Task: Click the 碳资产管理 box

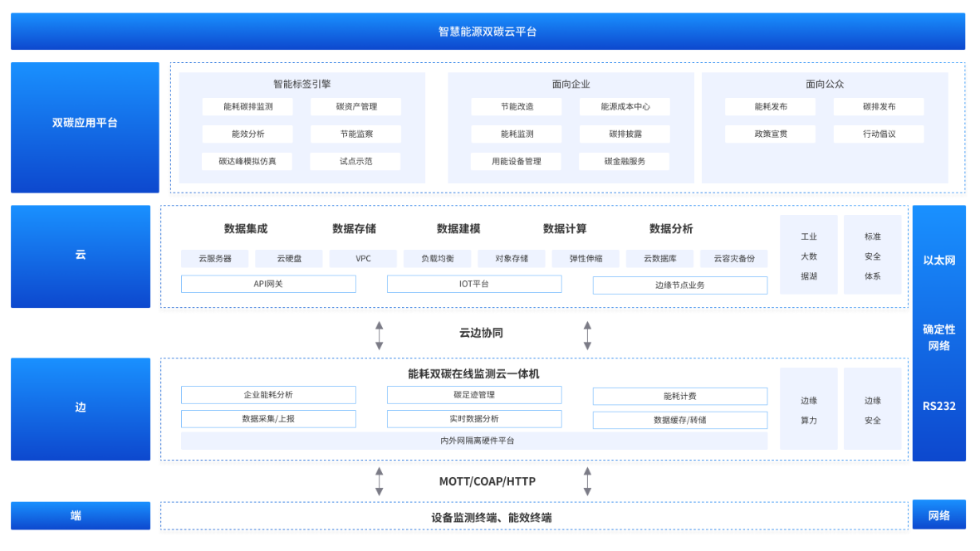Action: click(356, 107)
